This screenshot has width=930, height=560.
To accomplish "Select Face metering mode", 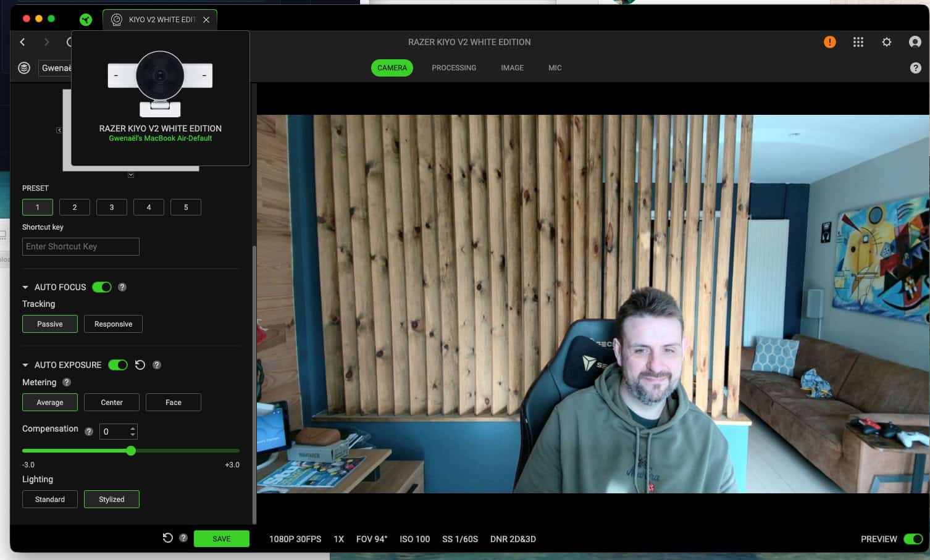I will pyautogui.click(x=173, y=403).
